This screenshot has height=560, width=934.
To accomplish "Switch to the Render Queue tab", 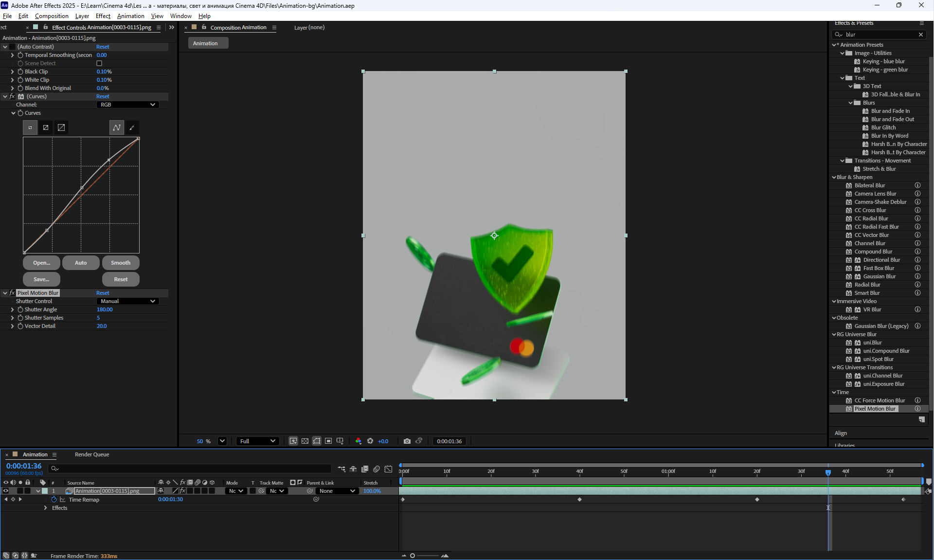I will [92, 454].
